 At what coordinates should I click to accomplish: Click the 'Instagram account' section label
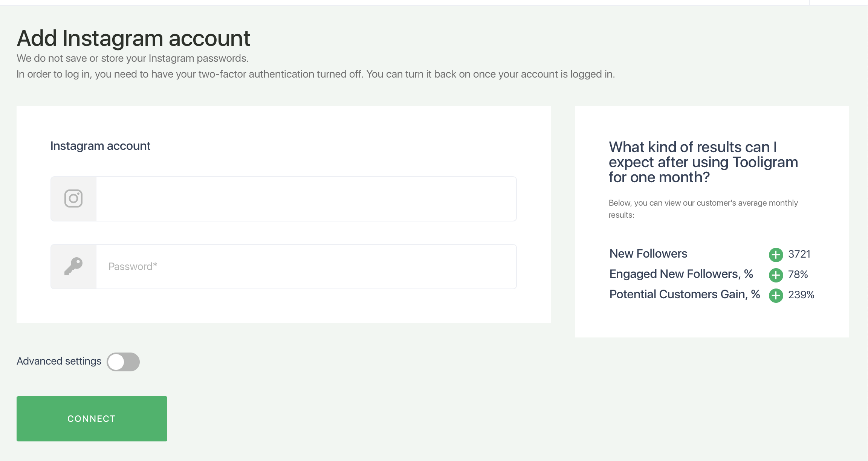100,146
